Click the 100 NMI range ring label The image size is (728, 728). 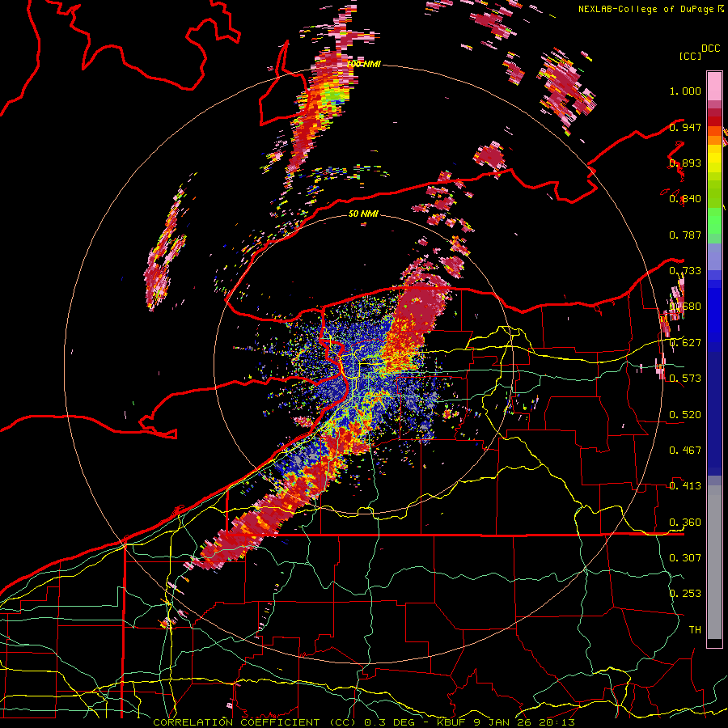point(364,64)
